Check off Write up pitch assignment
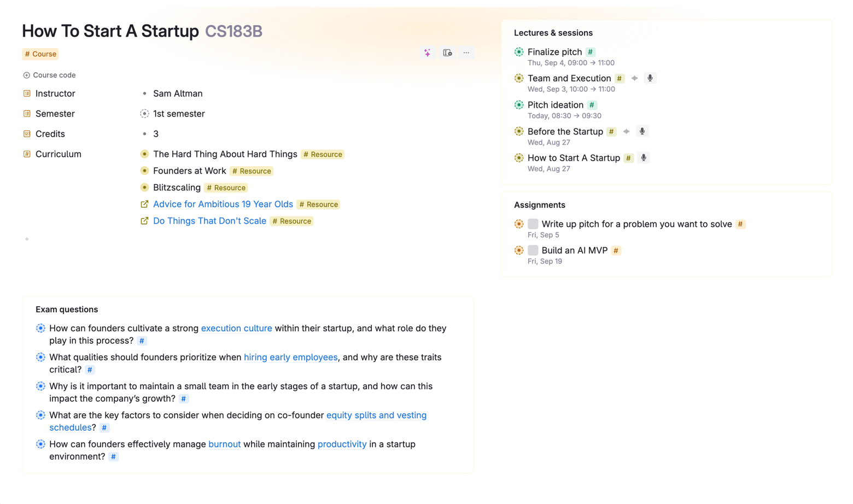The image size is (853, 504). pos(533,224)
